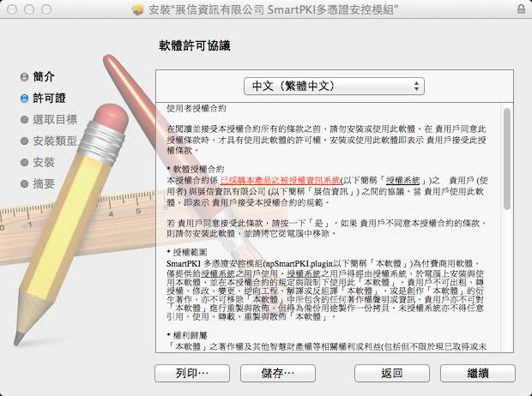Viewport: 532px width, 396px height.
Task: Click the 摘要 step bullet icon
Action: tap(24, 183)
